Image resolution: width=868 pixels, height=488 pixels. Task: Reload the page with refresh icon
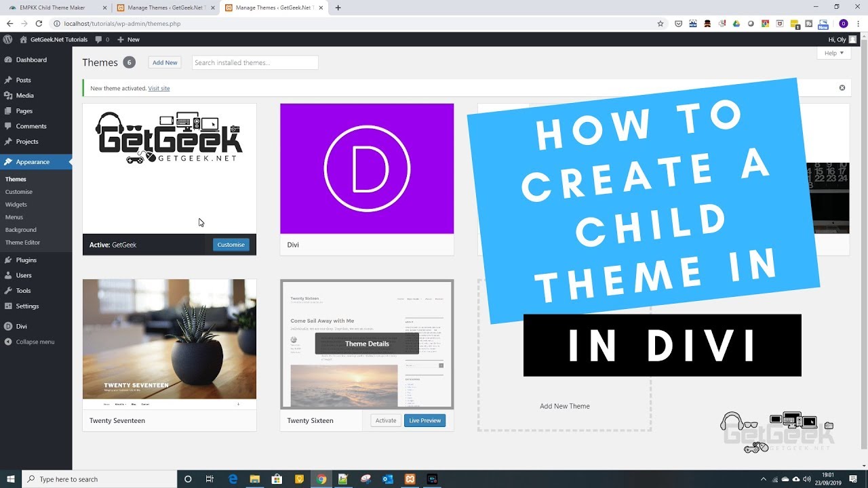tap(39, 23)
